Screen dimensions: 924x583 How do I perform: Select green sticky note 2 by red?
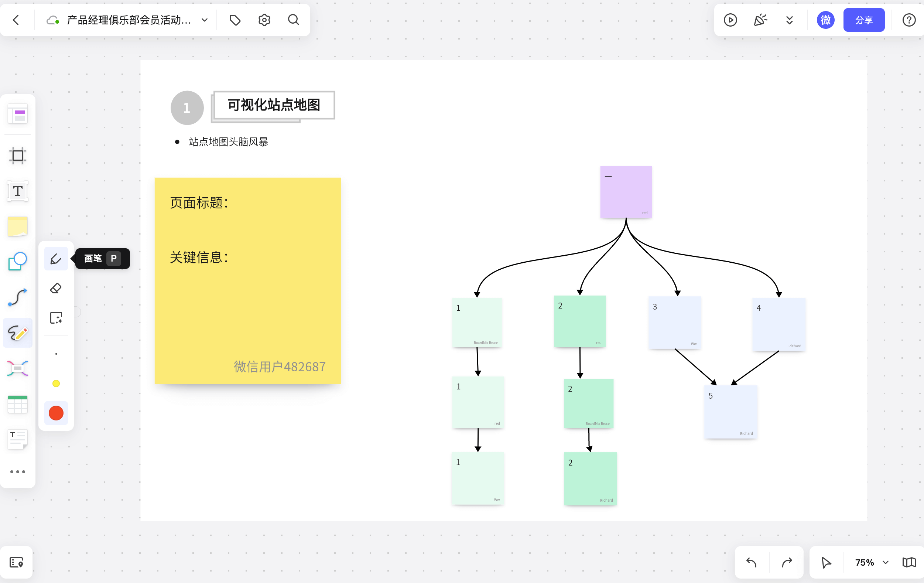pyautogui.click(x=579, y=321)
